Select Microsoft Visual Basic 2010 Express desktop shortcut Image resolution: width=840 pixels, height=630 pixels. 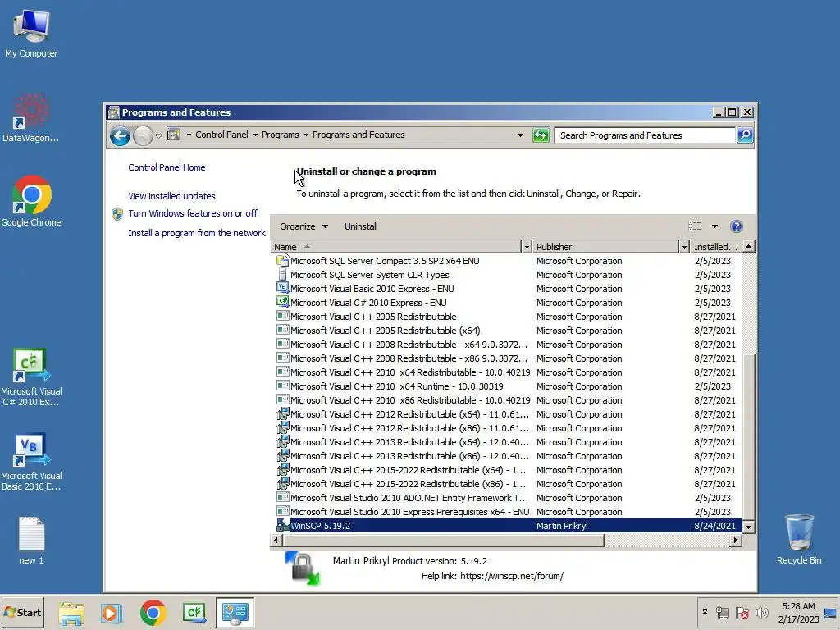pos(31,463)
